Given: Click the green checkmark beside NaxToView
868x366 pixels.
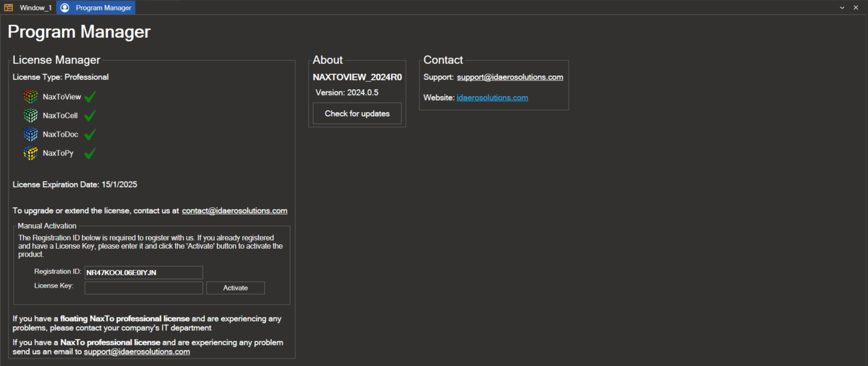Looking at the screenshot, I should coord(90,97).
